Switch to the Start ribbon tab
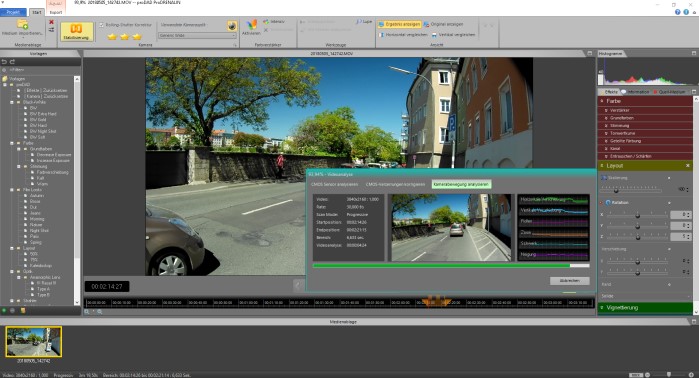The width and height of the screenshot is (699, 378). coord(37,12)
